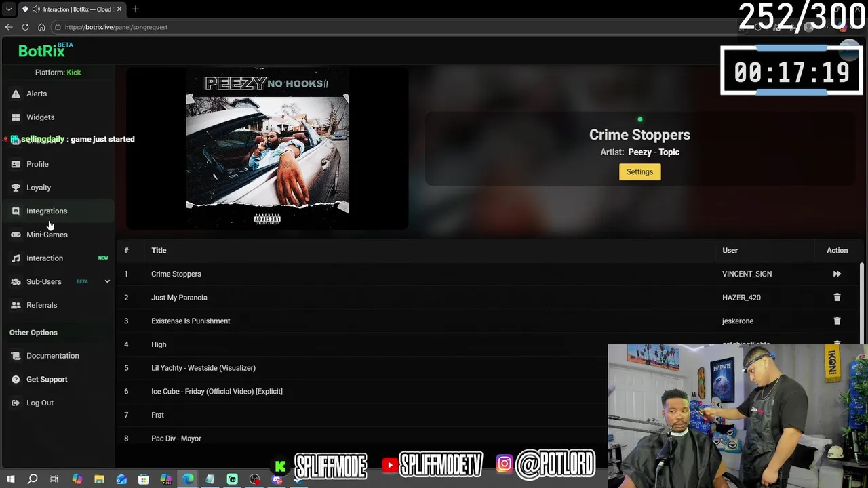Select Ice Cube - Friday song title
Image resolution: width=868 pixels, height=488 pixels.
[217, 392]
